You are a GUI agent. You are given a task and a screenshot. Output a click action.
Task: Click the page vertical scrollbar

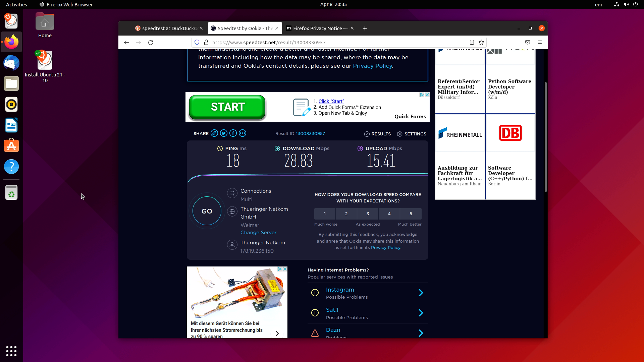545,137
